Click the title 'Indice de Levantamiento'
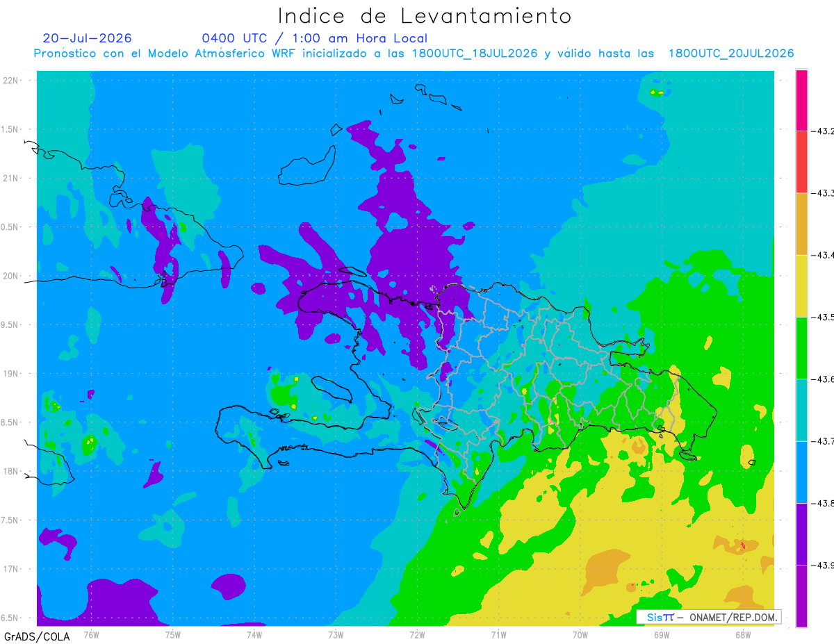Image resolution: width=834 pixels, height=644 pixels. (x=425, y=16)
